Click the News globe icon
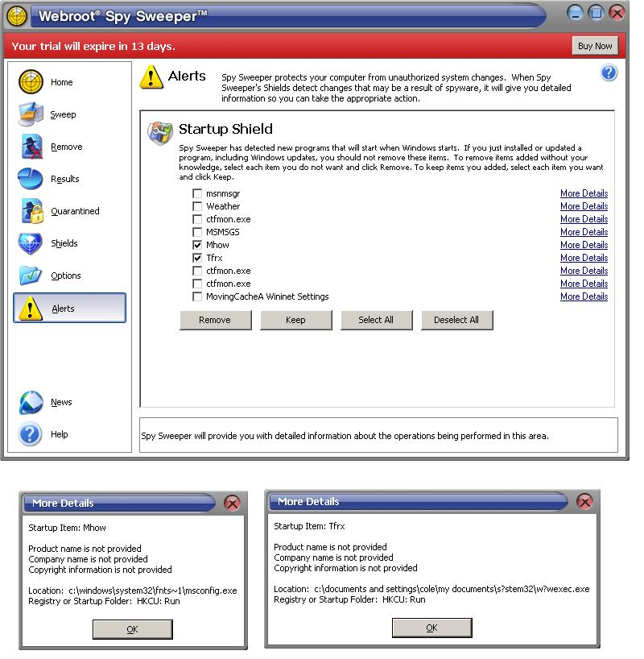This screenshot has height=659, width=644. pyautogui.click(x=31, y=403)
